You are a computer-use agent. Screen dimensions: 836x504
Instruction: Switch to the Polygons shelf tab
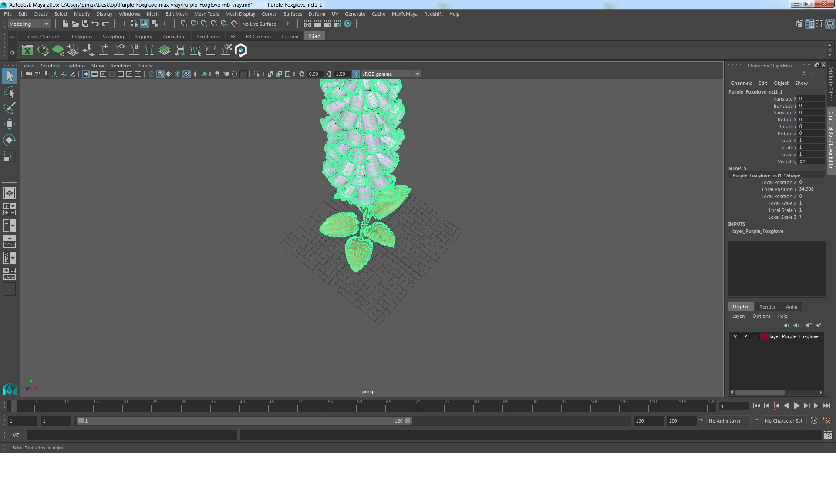pyautogui.click(x=82, y=37)
